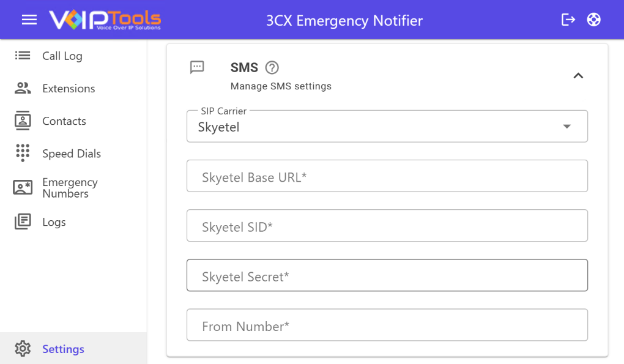Click the Emergency Numbers card icon
Viewport: 624px width, 364px height.
coord(23,188)
